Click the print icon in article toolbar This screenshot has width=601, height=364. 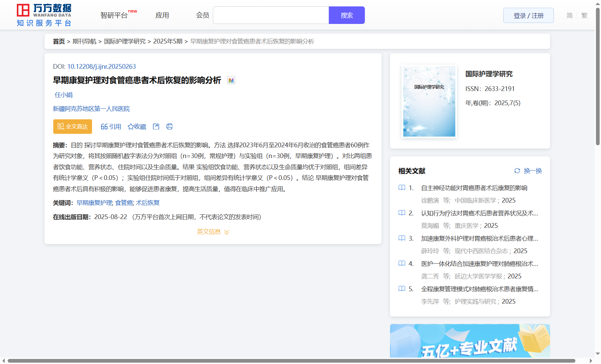(170, 126)
